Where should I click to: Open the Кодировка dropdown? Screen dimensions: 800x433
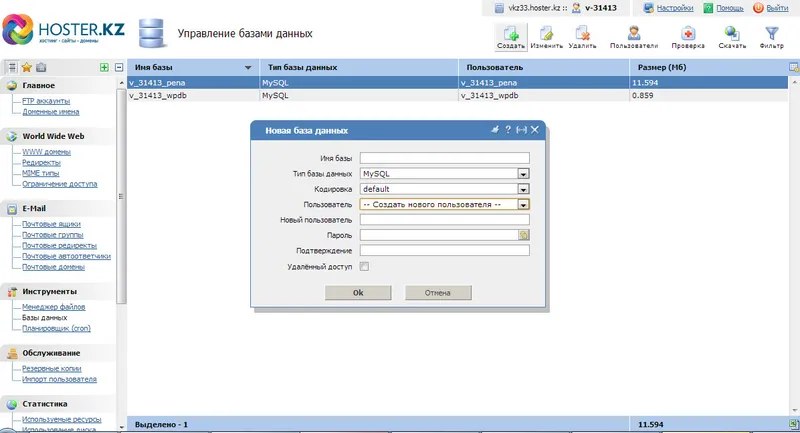pyautogui.click(x=523, y=189)
